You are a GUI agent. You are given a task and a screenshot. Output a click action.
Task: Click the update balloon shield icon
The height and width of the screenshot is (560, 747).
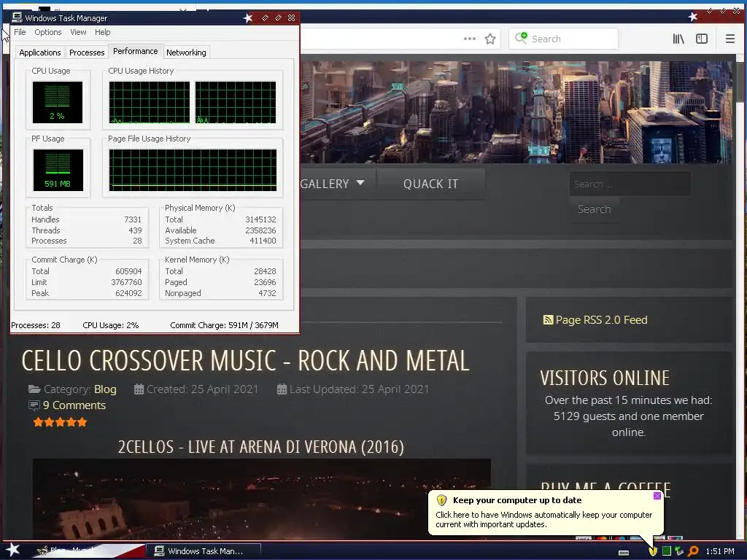tap(441, 500)
